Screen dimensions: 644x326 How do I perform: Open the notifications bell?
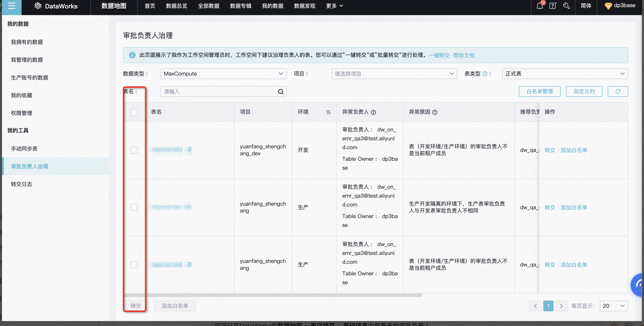(540, 6)
